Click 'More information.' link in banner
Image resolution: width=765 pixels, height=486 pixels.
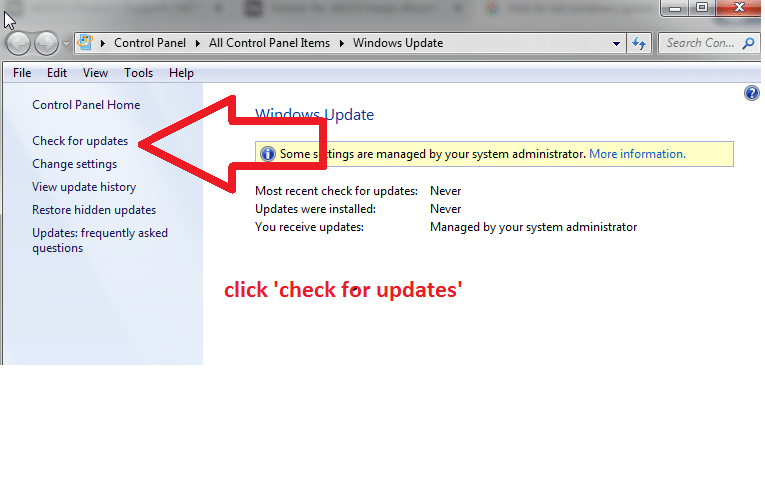click(637, 154)
